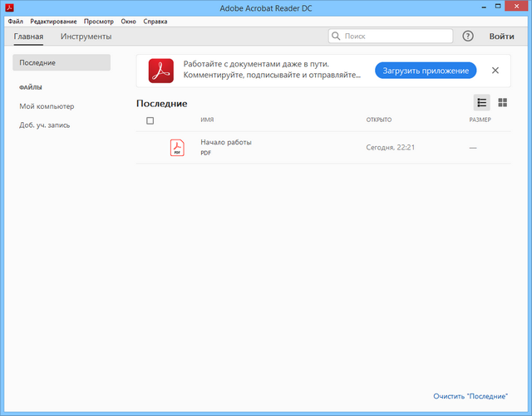Click the Acrobat icon in title bar

pyautogui.click(x=9, y=8)
